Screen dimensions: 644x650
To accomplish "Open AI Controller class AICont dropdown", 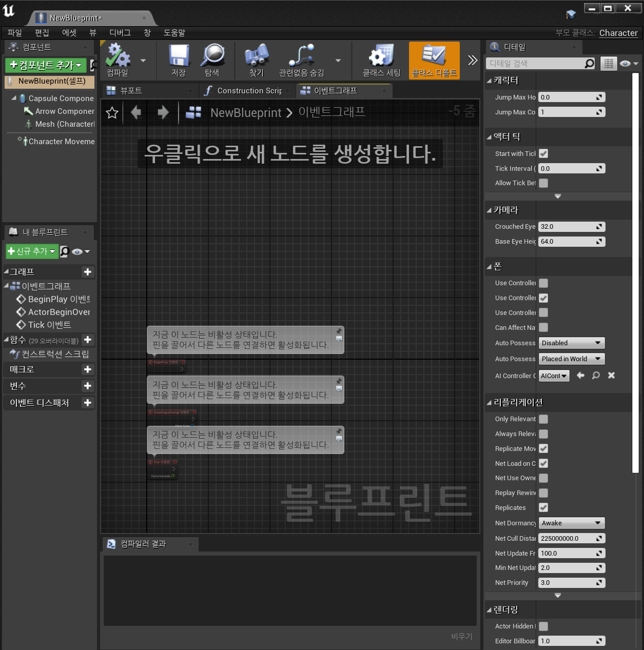I will [x=554, y=376].
